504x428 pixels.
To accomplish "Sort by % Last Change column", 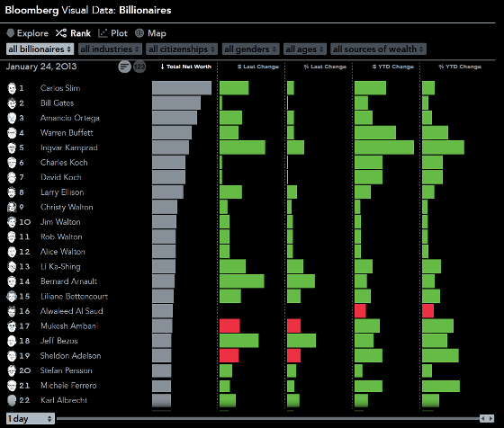I will (x=325, y=67).
